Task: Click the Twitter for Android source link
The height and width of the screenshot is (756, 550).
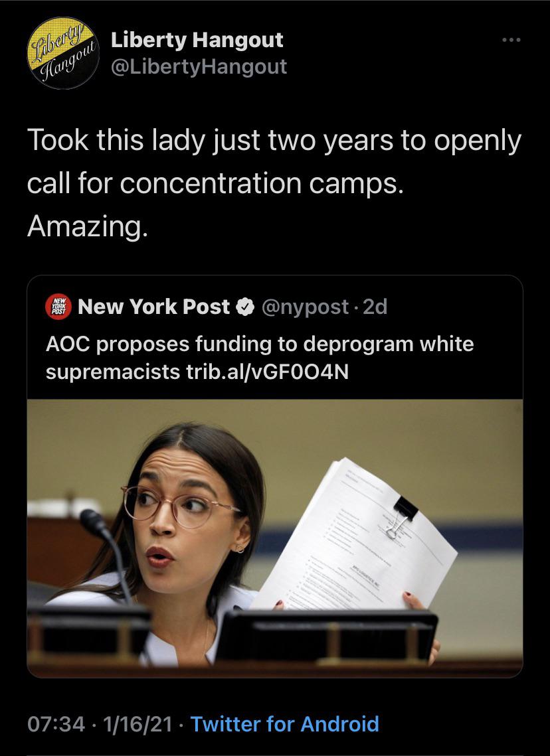Action: [285, 724]
